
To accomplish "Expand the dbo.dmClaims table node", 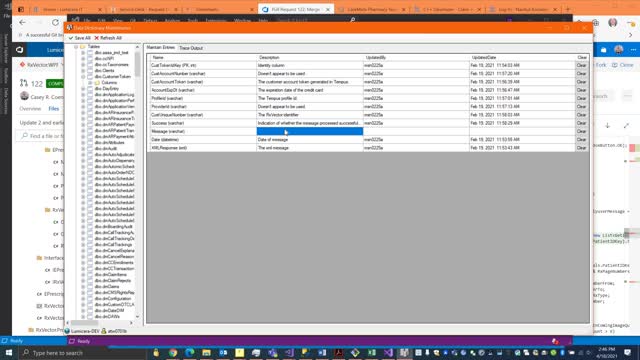I will pyautogui.click(x=83, y=287).
